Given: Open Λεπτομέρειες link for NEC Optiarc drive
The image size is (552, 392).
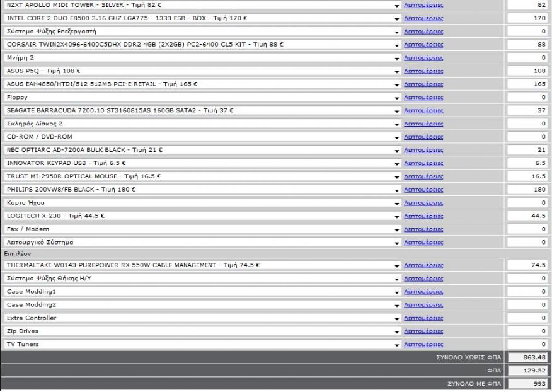Looking at the screenshot, I should 423,150.
